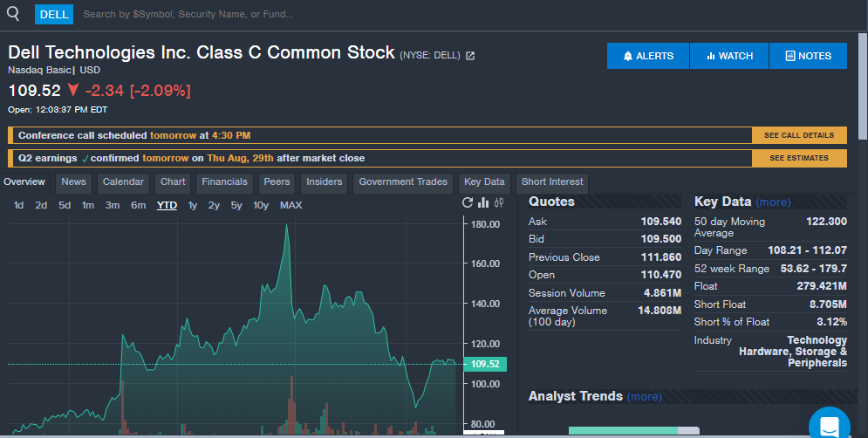The height and width of the screenshot is (438, 868).
Task: Add DELL to WATCH list
Action: [x=729, y=56]
